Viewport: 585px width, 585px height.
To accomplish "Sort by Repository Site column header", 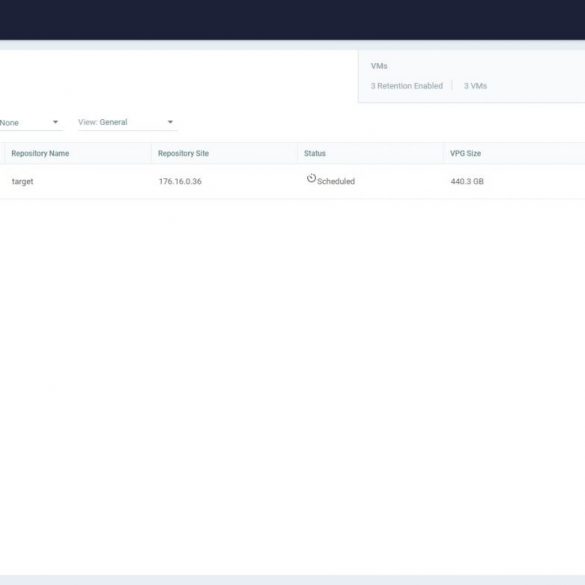I will [183, 153].
